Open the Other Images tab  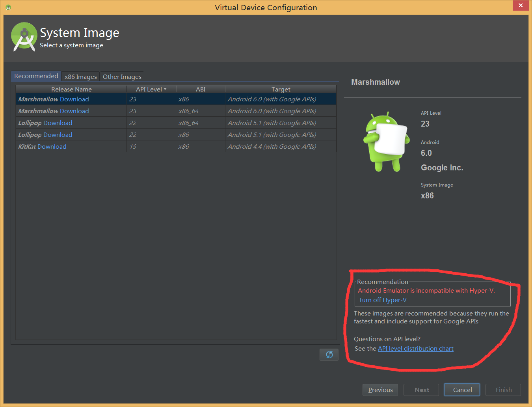pos(122,77)
